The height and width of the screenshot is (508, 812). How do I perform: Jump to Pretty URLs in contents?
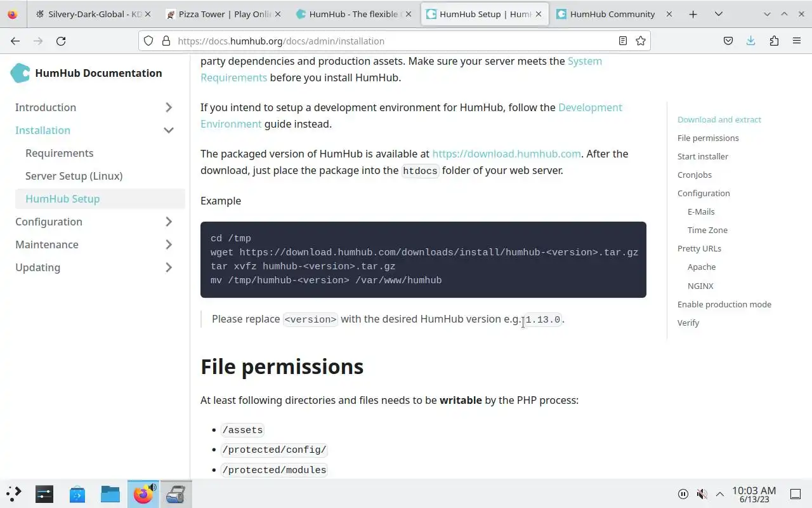coord(699,248)
